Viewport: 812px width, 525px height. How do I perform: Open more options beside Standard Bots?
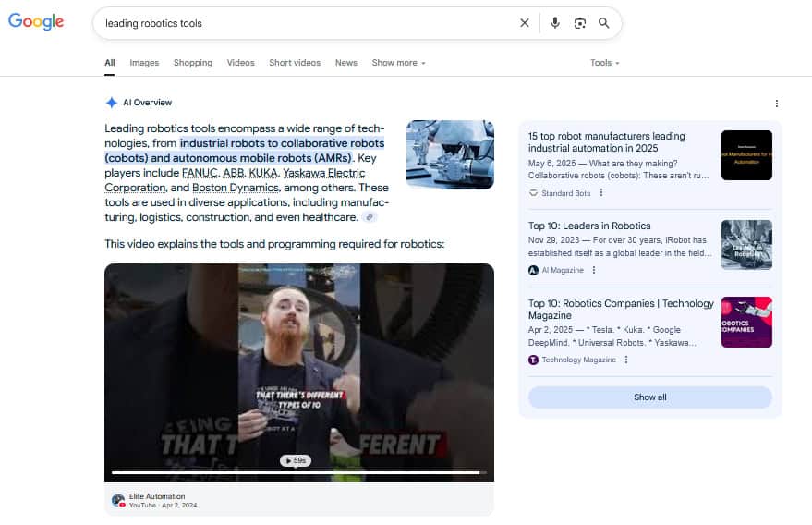tap(601, 193)
